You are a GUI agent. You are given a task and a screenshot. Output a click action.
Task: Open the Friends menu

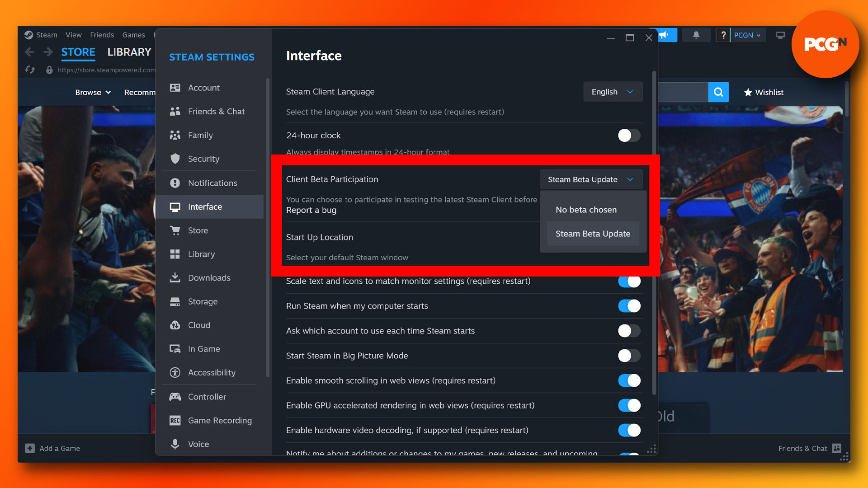click(102, 35)
